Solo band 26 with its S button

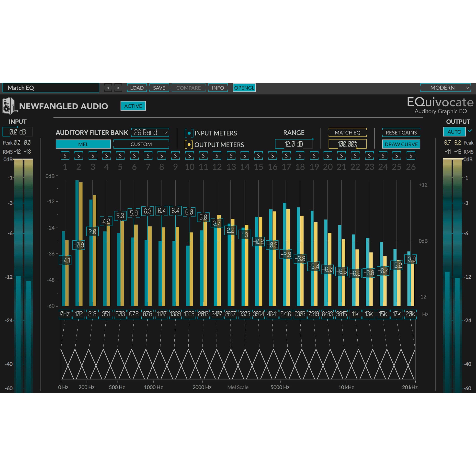point(410,156)
